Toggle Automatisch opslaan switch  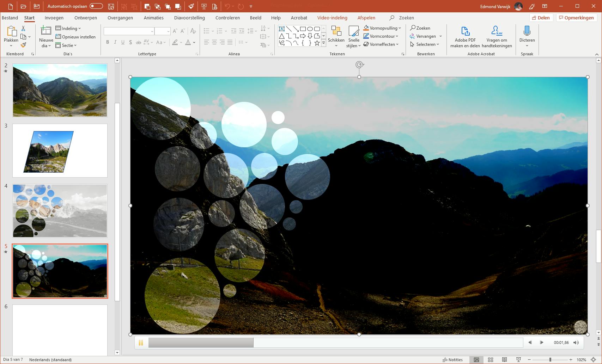[x=96, y=6]
